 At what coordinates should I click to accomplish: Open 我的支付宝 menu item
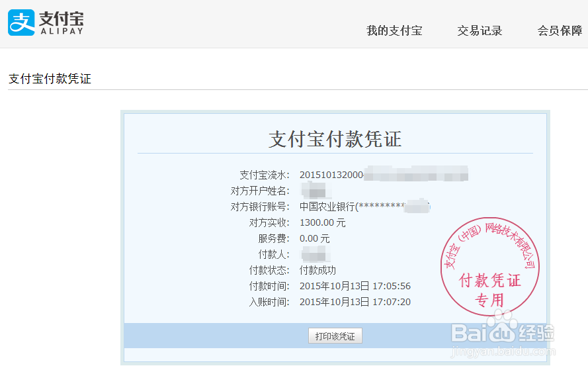[x=394, y=31]
